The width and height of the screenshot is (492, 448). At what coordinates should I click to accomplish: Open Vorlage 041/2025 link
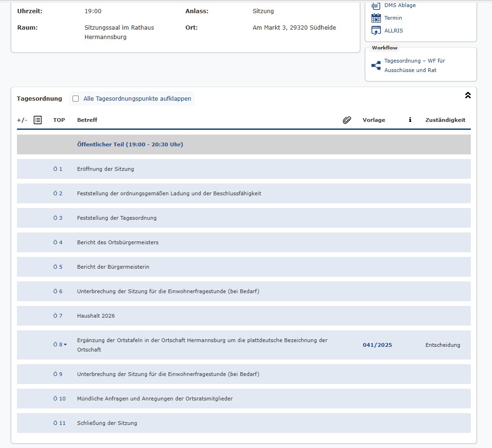point(377,345)
